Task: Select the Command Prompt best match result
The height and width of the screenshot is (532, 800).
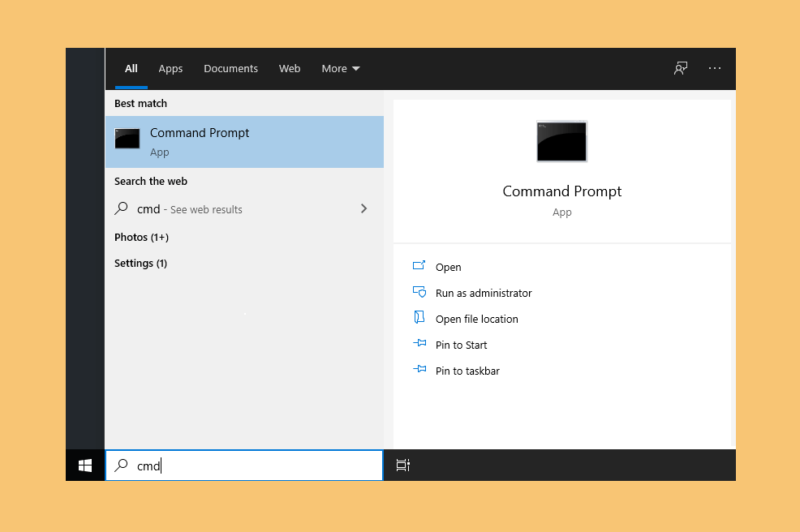Action: (x=244, y=142)
